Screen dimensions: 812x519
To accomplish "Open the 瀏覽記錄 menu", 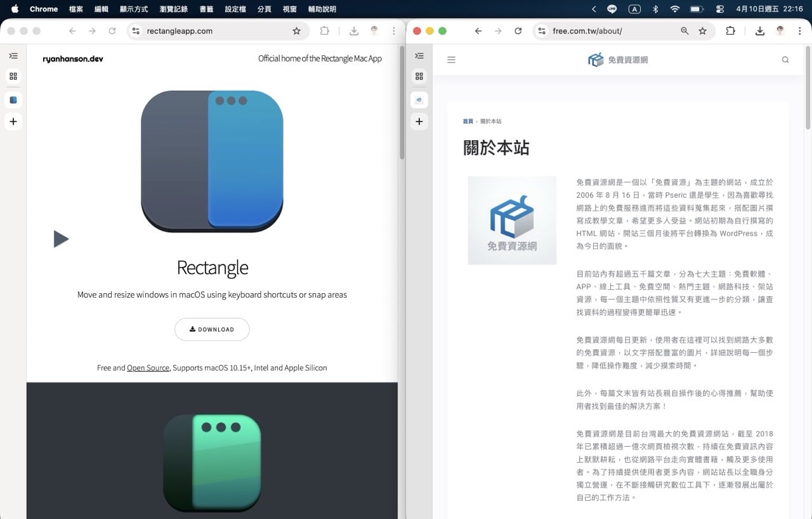I will 174,9.
